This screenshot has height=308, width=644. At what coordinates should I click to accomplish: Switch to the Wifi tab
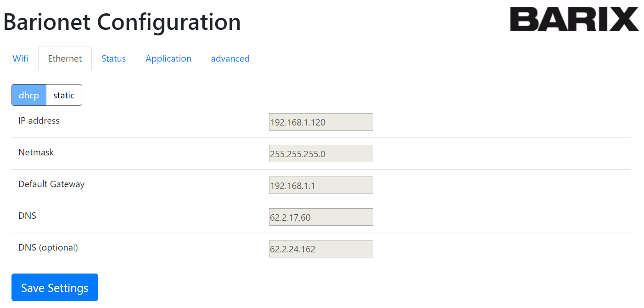(20, 58)
